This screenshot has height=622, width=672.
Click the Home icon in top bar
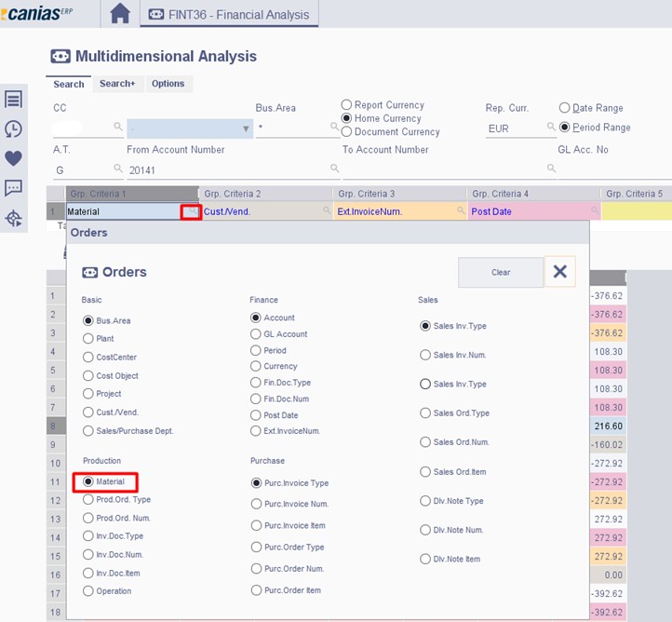pyautogui.click(x=119, y=13)
